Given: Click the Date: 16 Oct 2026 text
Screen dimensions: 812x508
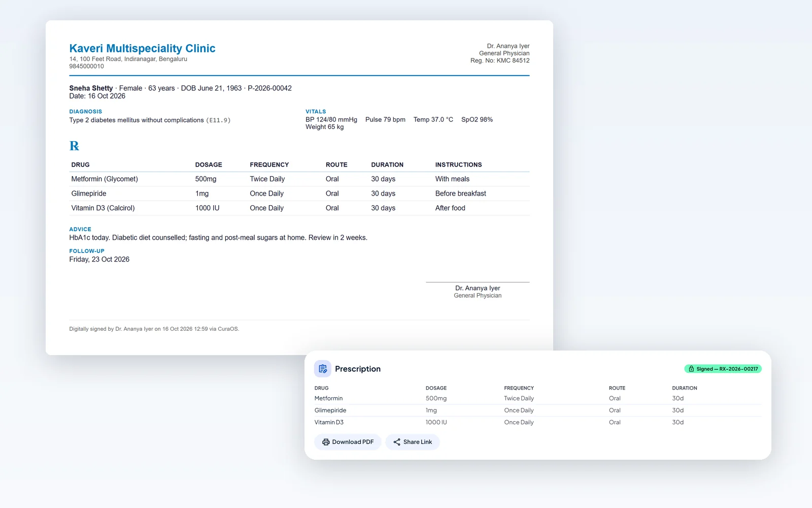Looking at the screenshot, I should (x=97, y=96).
